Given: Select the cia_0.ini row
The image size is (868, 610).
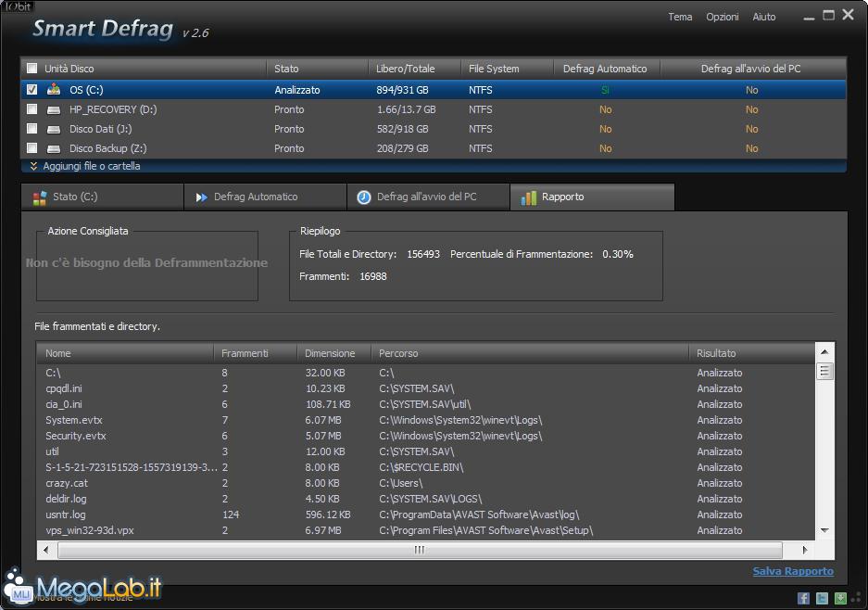Looking at the screenshot, I should (x=426, y=404).
